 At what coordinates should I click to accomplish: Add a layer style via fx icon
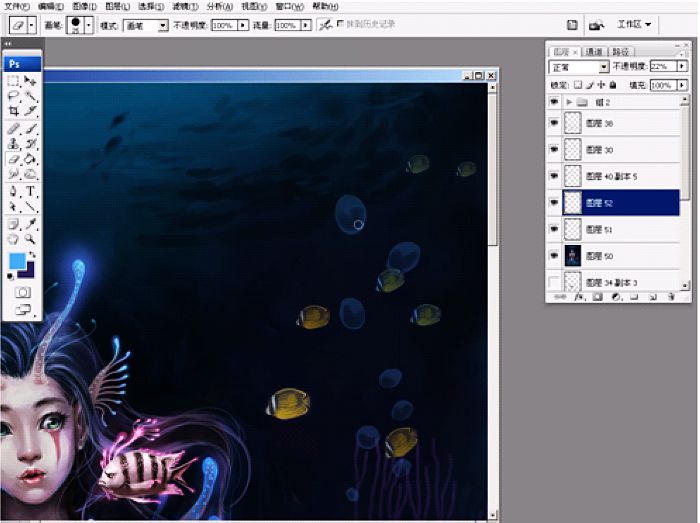coord(579,297)
